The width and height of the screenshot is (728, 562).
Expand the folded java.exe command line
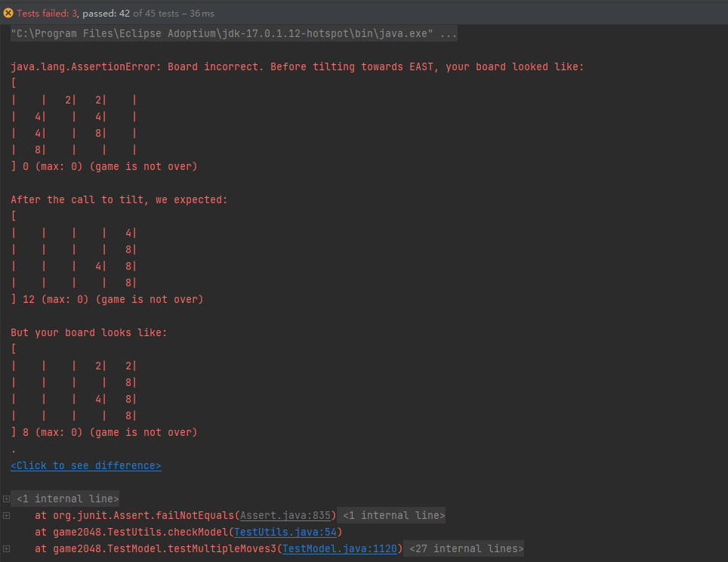[233, 33]
